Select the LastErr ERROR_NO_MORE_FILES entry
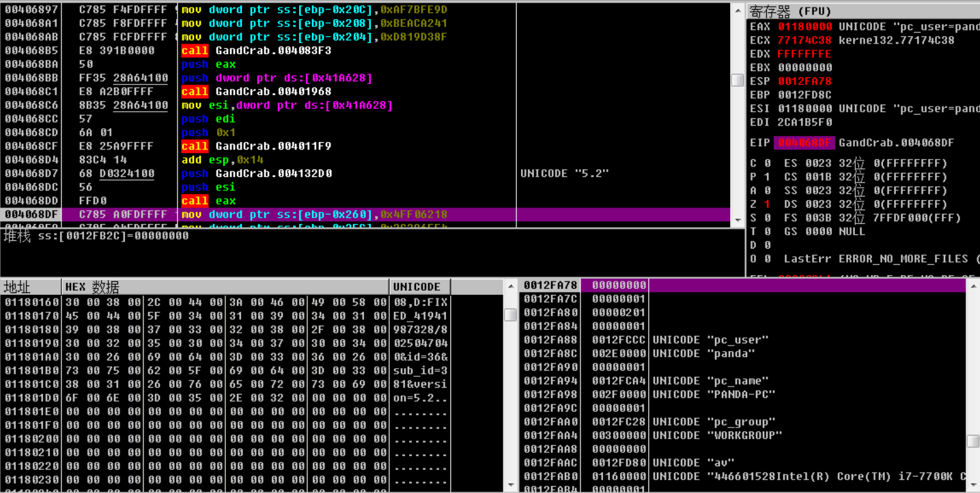 coord(881,259)
